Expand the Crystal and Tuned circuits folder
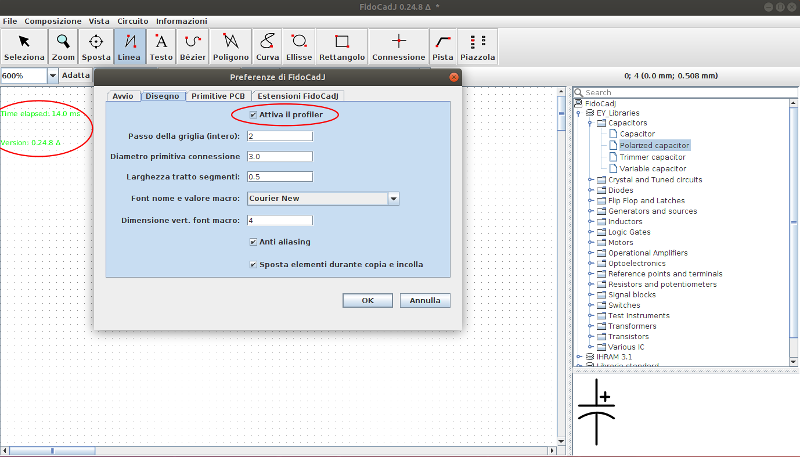Screen dimensions: 800x457 coord(591,179)
